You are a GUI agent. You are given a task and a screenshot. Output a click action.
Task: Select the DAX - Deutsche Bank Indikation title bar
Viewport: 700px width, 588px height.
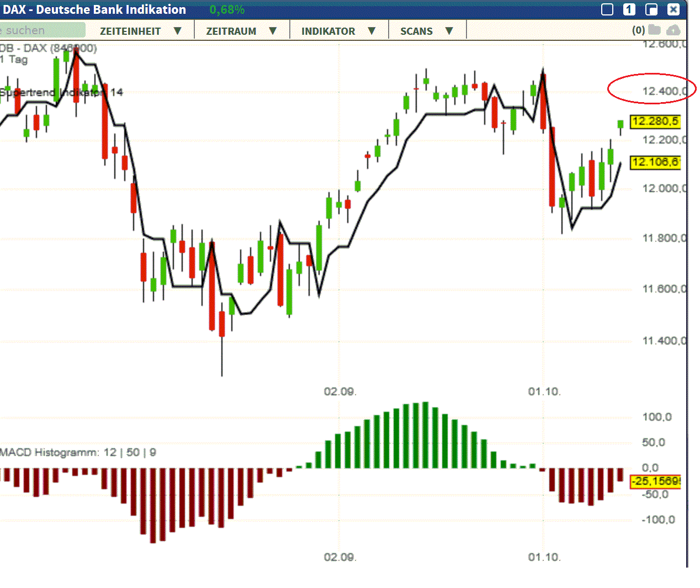tap(94, 9)
